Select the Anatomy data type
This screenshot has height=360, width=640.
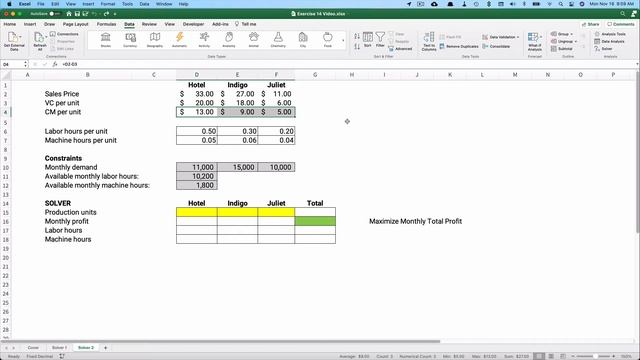(229, 40)
